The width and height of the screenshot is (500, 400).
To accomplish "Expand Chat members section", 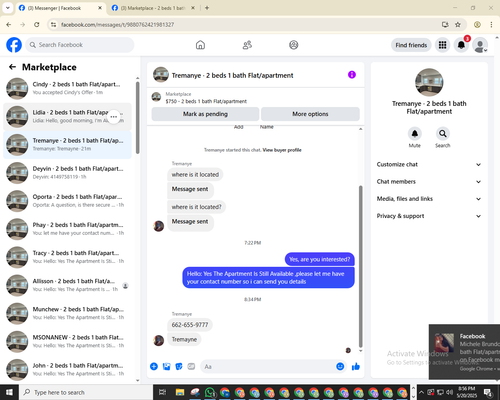I will [x=429, y=182].
